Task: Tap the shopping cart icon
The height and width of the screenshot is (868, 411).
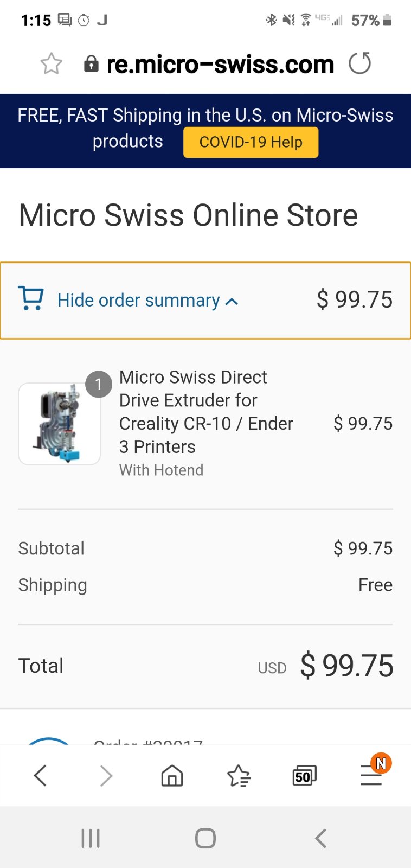Action: (31, 298)
